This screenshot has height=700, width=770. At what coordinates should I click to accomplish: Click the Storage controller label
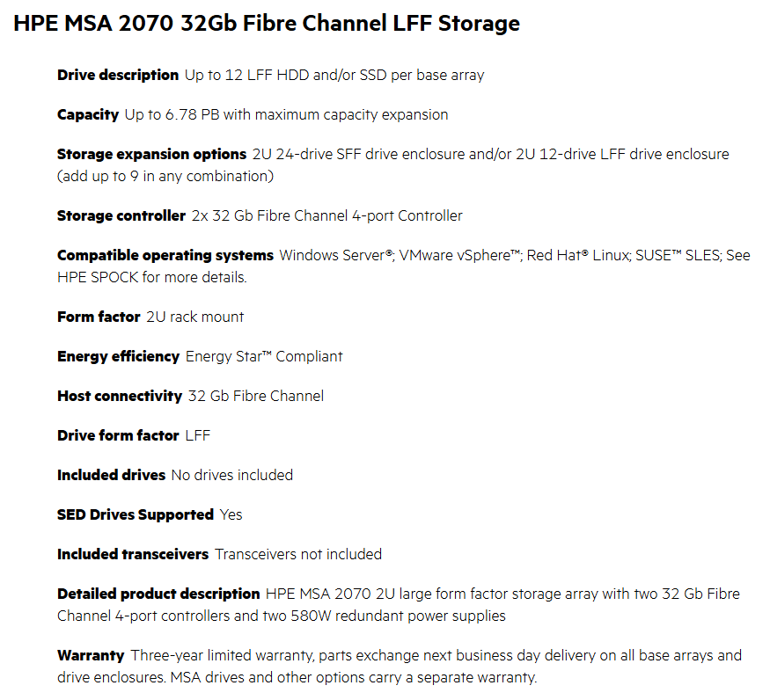click(121, 215)
